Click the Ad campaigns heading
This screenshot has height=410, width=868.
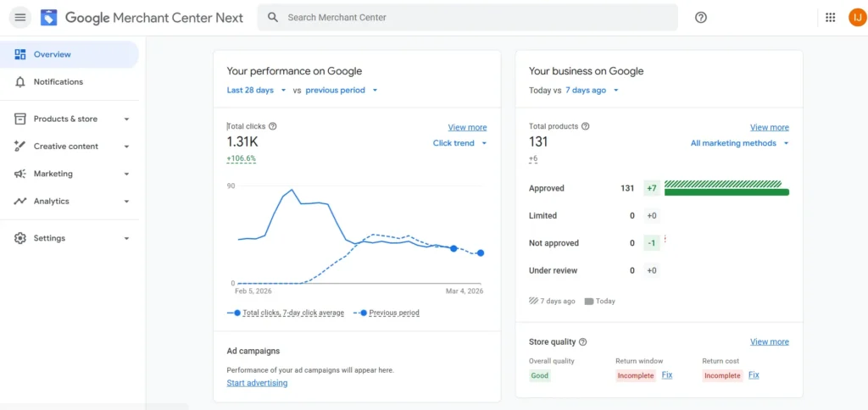coord(253,351)
